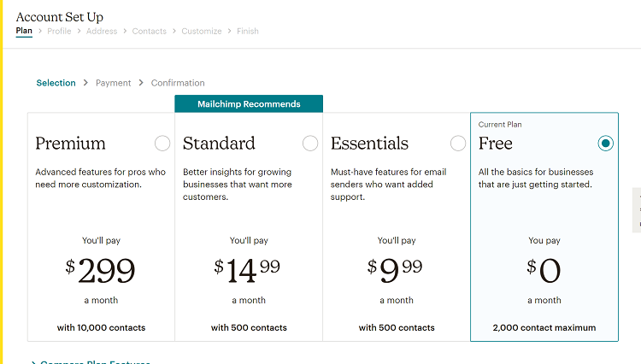Select the Premium plan radio button

tap(162, 143)
